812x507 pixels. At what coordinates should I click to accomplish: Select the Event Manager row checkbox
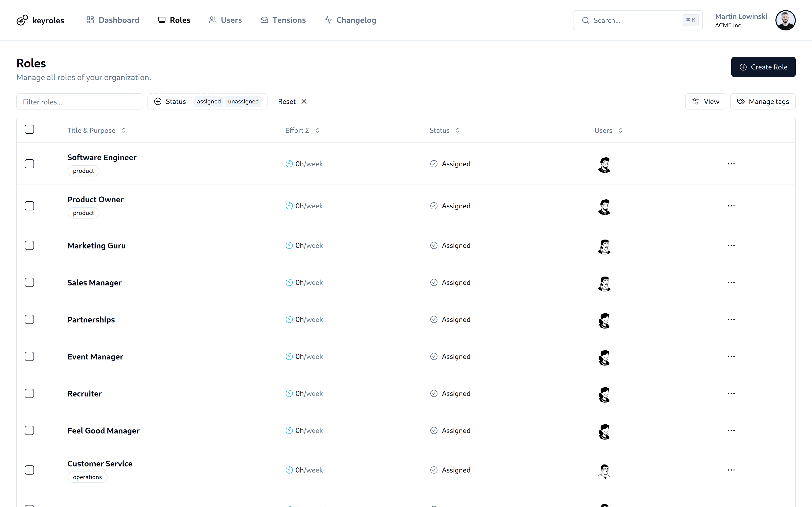point(29,356)
